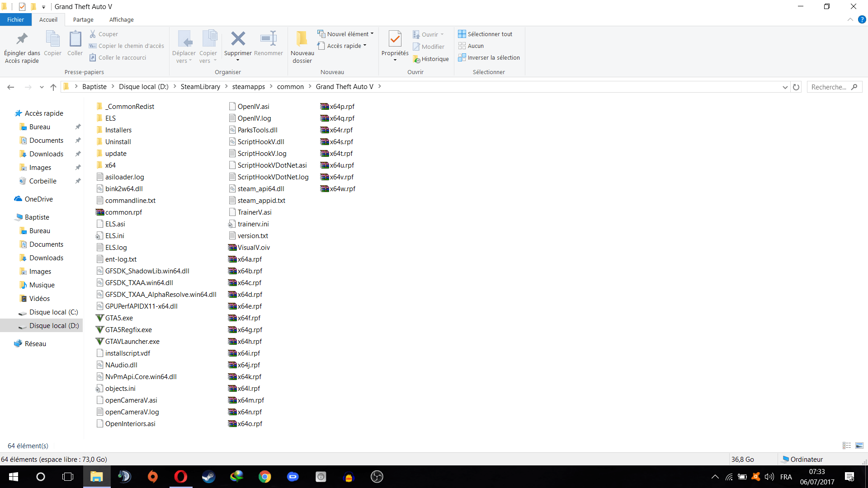Click Inverser la sélection
The image size is (868, 488).
coord(489,57)
